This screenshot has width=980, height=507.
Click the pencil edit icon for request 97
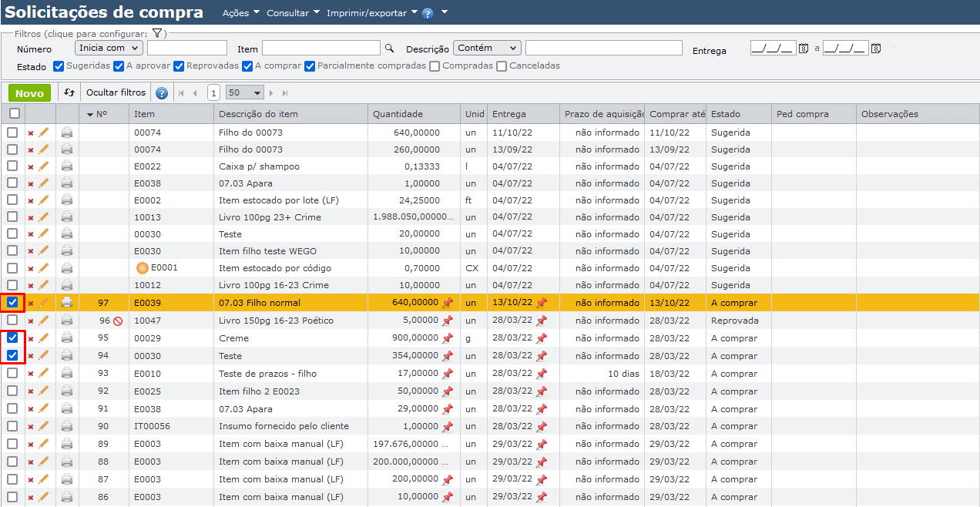click(x=44, y=303)
